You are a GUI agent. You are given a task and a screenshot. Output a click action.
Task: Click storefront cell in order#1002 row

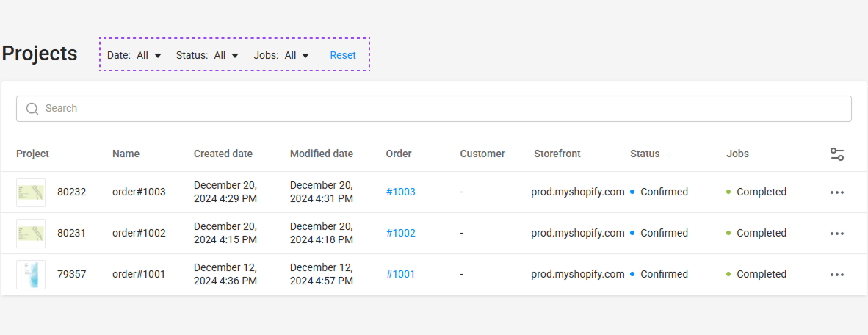click(x=578, y=233)
